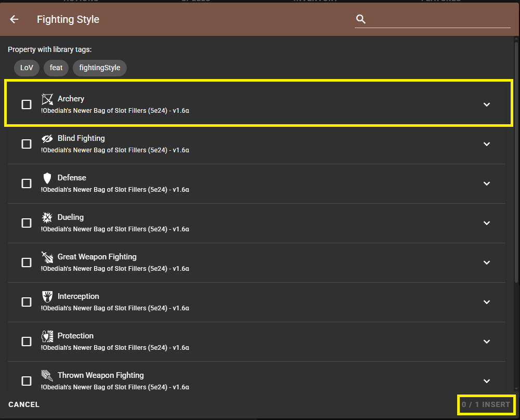Select the Thrown Weapon Fighting title text

click(x=101, y=375)
